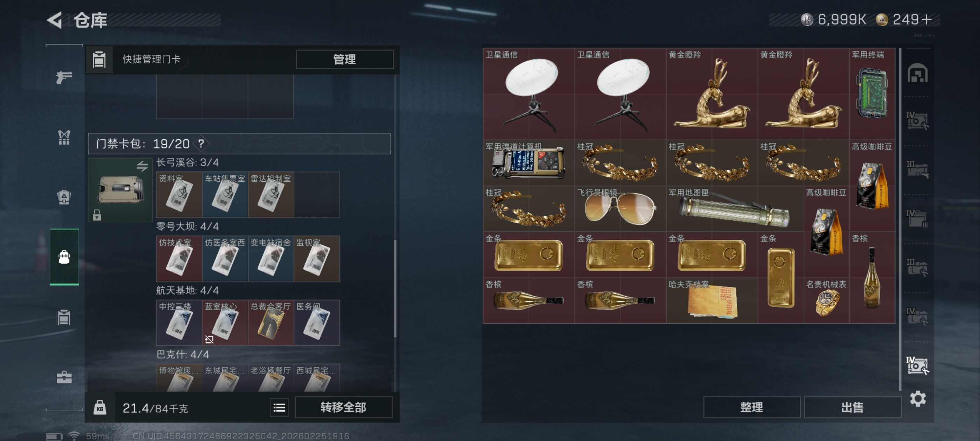The width and height of the screenshot is (980, 441).
Task: Click the 整理 organize button
Action: [x=752, y=407]
